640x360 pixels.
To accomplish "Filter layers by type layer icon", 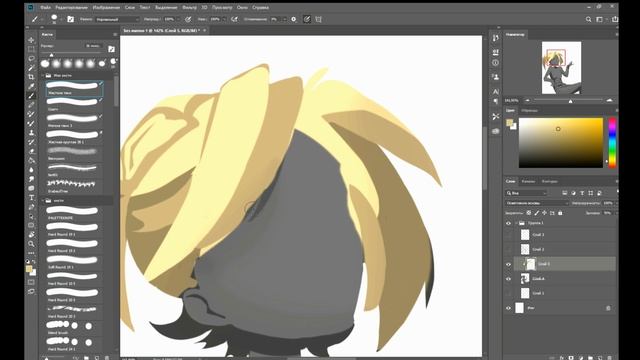I will pyautogui.click(x=582, y=193).
